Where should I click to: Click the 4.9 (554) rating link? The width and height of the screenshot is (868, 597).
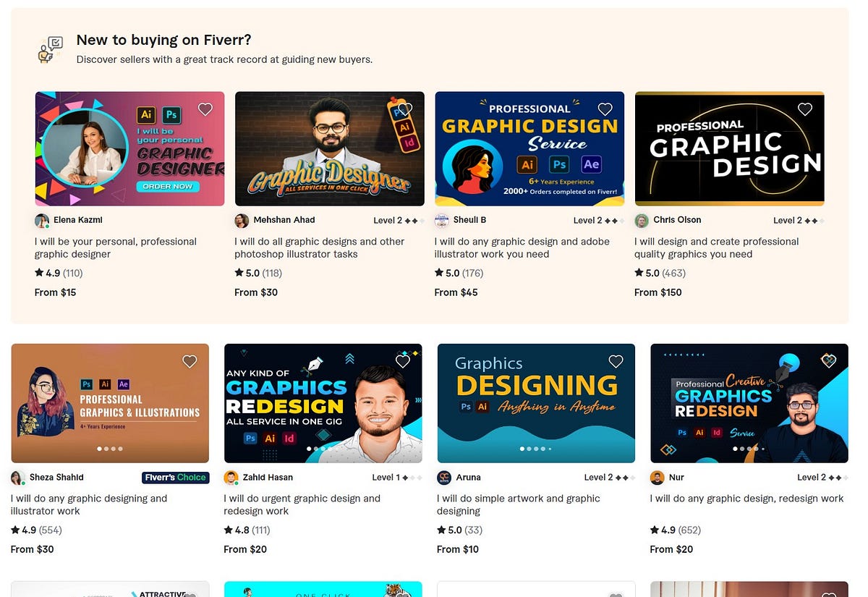click(36, 530)
